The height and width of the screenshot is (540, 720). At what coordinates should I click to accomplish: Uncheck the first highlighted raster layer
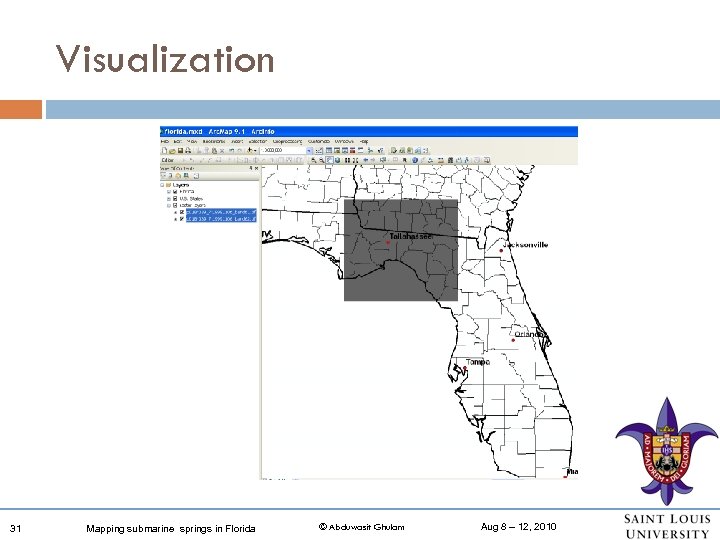click(182, 213)
